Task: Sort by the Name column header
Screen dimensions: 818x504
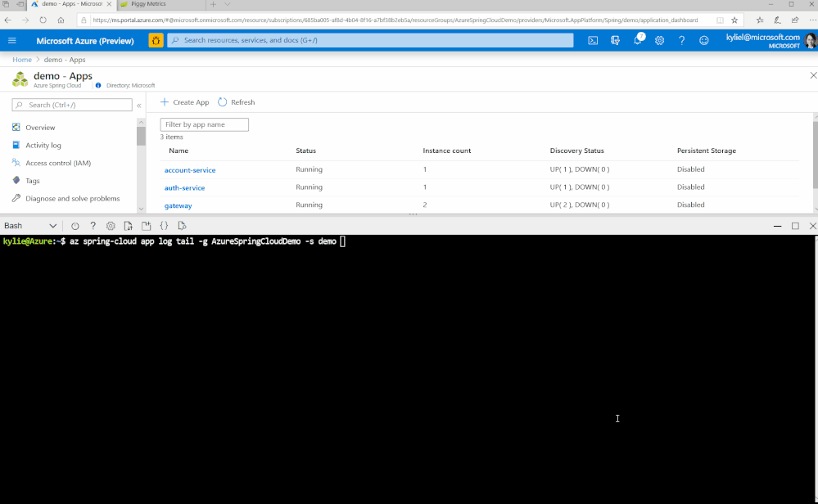Action: (179, 151)
